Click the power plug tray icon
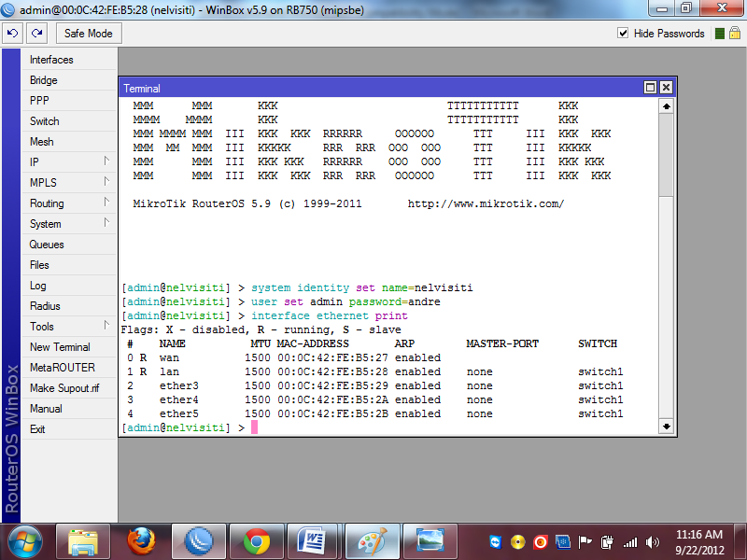747x560 pixels. coord(608,542)
